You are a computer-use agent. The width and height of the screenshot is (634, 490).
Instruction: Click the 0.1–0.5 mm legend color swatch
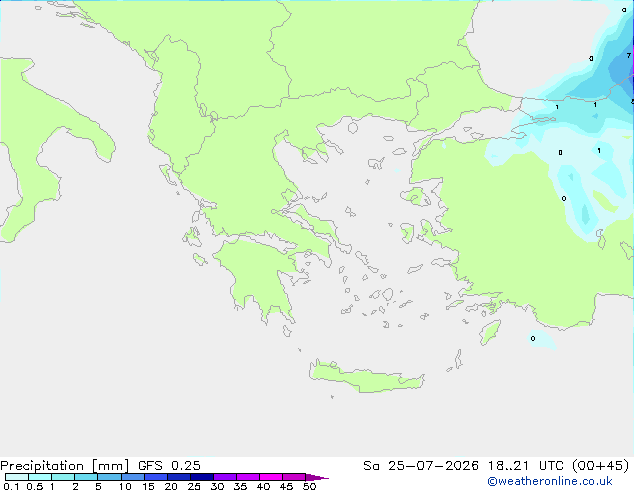pyautogui.click(x=17, y=477)
